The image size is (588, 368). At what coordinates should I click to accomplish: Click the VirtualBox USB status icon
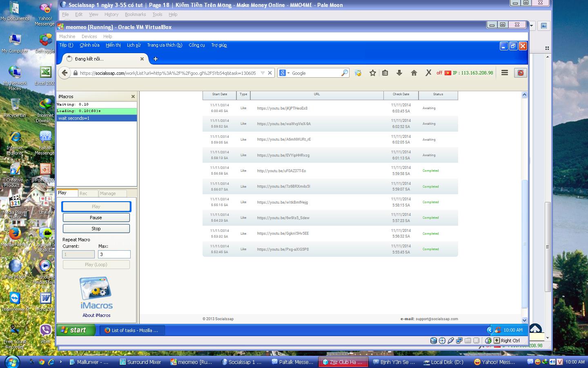(x=451, y=341)
